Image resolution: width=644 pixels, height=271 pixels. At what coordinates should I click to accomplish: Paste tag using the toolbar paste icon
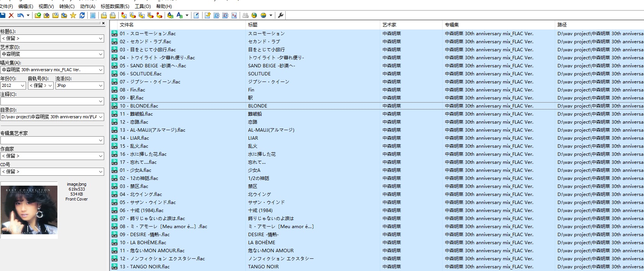pyautogui.click(x=113, y=15)
